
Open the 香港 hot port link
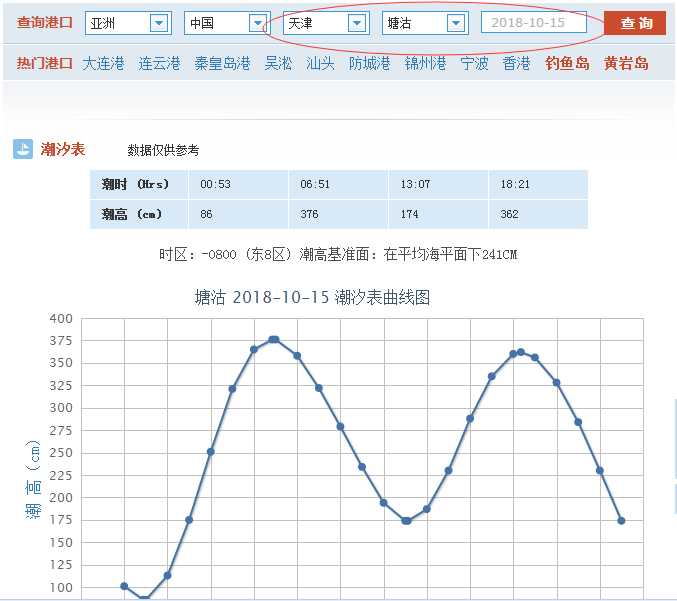[516, 63]
